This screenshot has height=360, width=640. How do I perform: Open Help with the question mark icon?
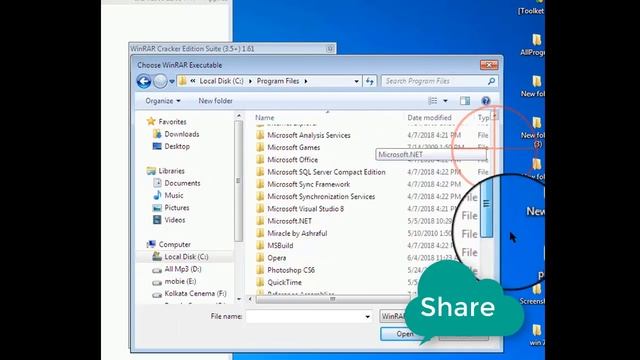485,101
